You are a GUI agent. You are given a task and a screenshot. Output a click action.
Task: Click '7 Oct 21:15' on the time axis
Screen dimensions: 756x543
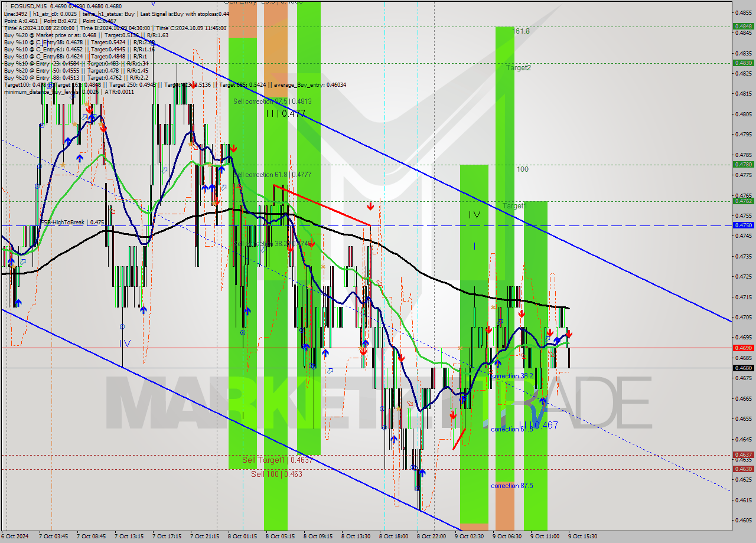pos(204,537)
